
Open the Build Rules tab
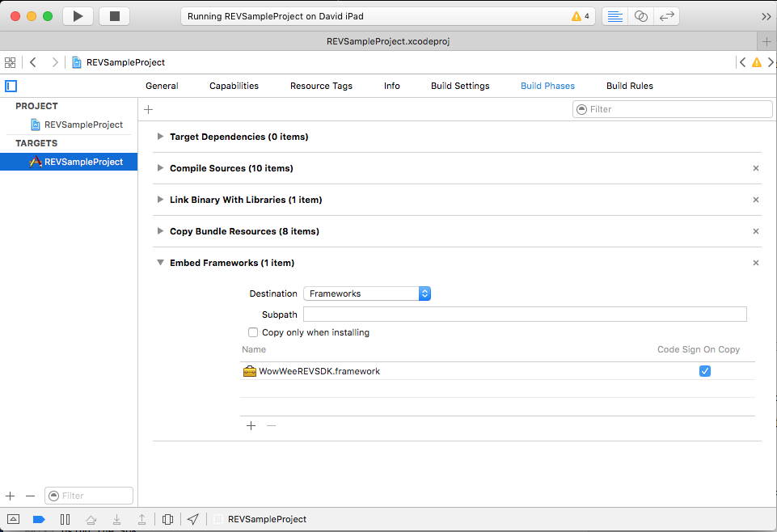point(629,87)
